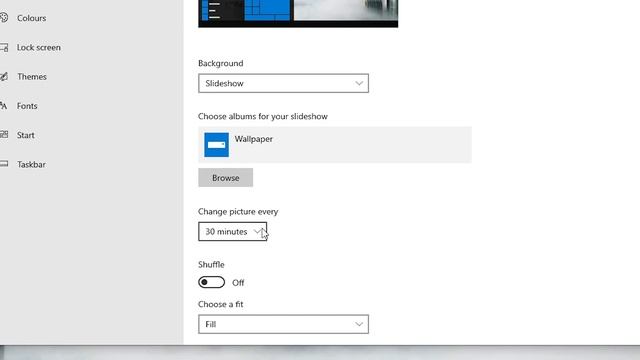This screenshot has height=360, width=640.
Task: Select the Wallpaper album entry
Action: click(x=335, y=144)
